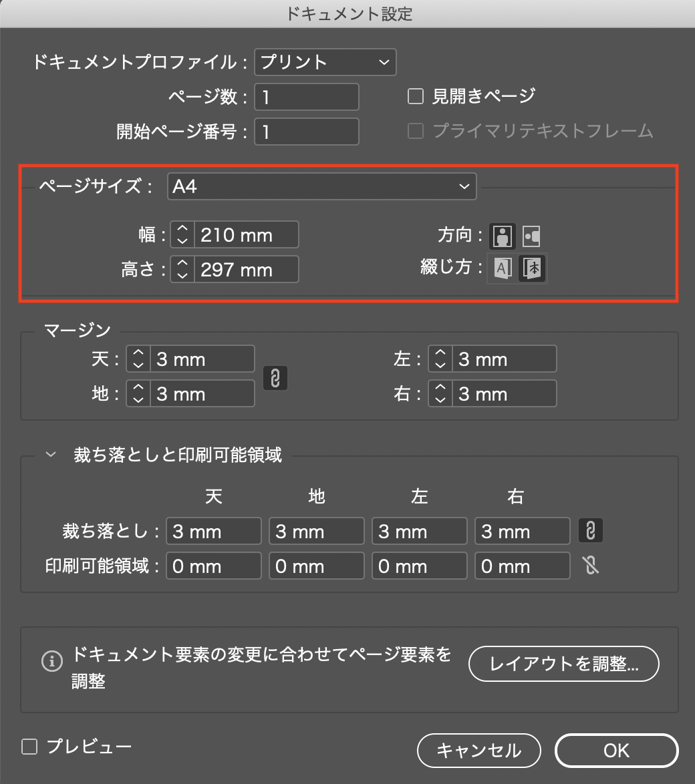Choose left-to-right binding icon
The height and width of the screenshot is (784, 695).
coord(503,268)
